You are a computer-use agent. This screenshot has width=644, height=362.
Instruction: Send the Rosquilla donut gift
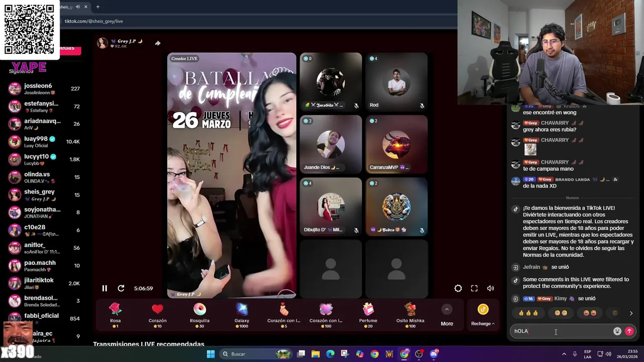pos(200,315)
